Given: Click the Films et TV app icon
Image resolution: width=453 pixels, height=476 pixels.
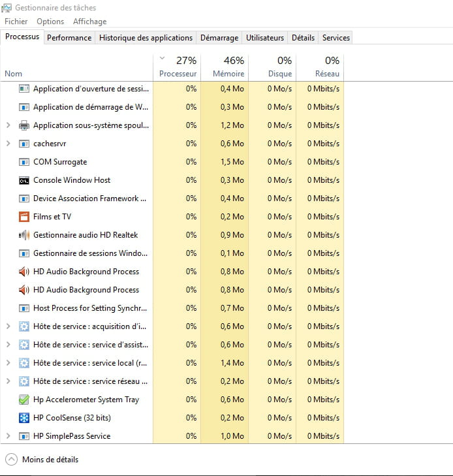Looking at the screenshot, I should click(x=24, y=217).
